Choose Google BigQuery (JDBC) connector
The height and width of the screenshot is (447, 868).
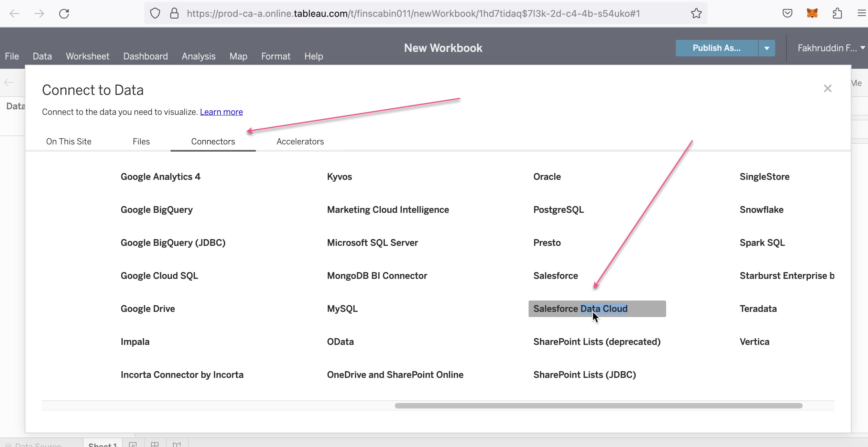[173, 243]
